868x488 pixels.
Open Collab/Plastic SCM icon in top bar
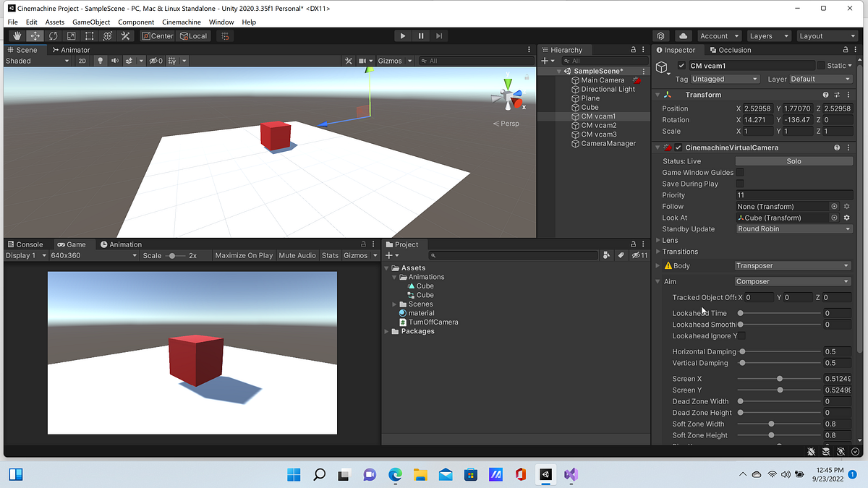coord(660,35)
